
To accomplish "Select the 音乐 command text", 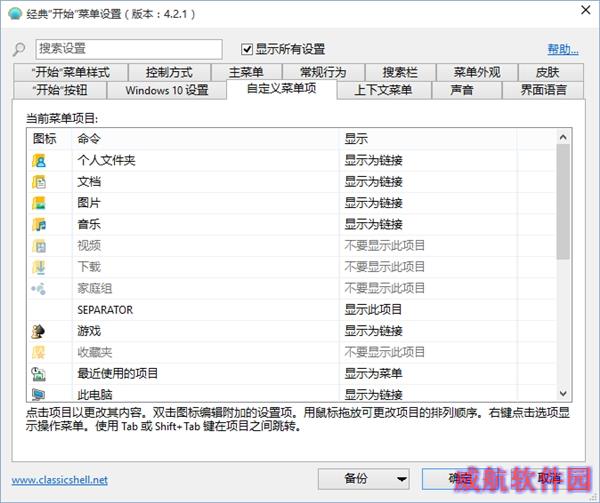I will [89, 224].
